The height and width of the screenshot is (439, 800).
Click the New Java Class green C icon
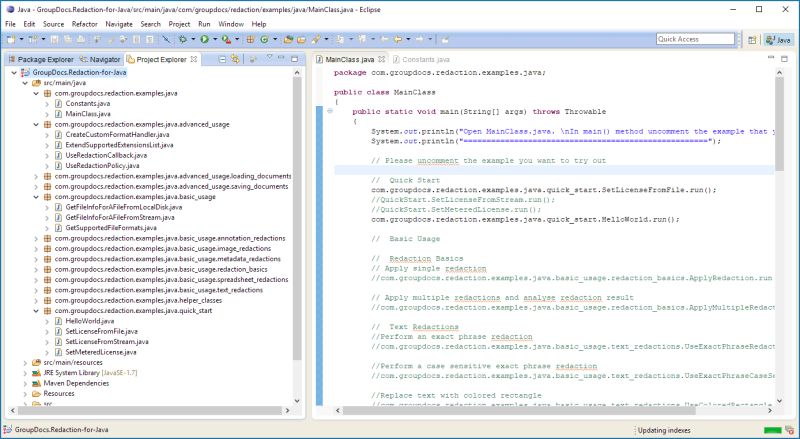pyautogui.click(x=264, y=39)
